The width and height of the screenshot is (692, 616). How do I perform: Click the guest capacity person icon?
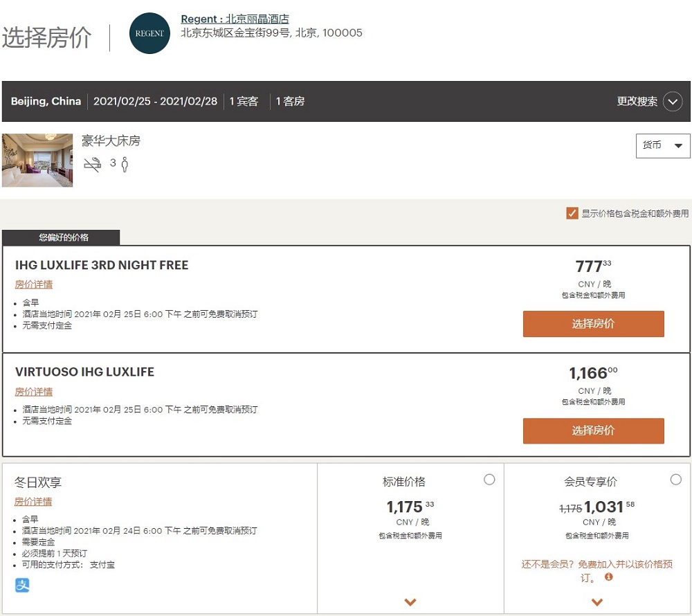tap(125, 164)
